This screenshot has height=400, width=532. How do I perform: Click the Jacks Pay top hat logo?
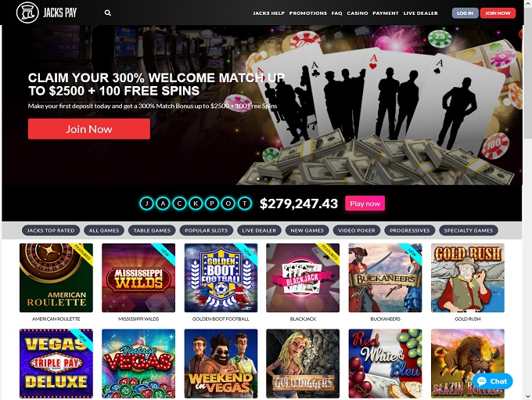(27, 13)
